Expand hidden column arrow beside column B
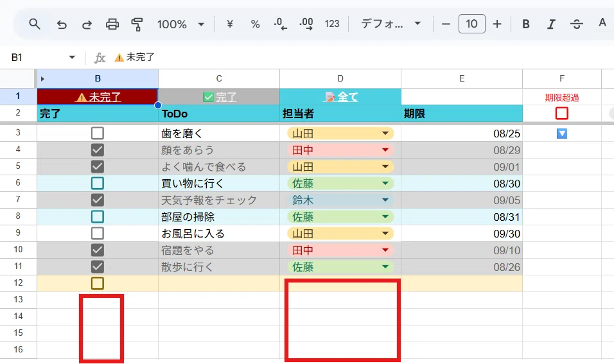This screenshot has width=614, height=364. click(x=42, y=79)
